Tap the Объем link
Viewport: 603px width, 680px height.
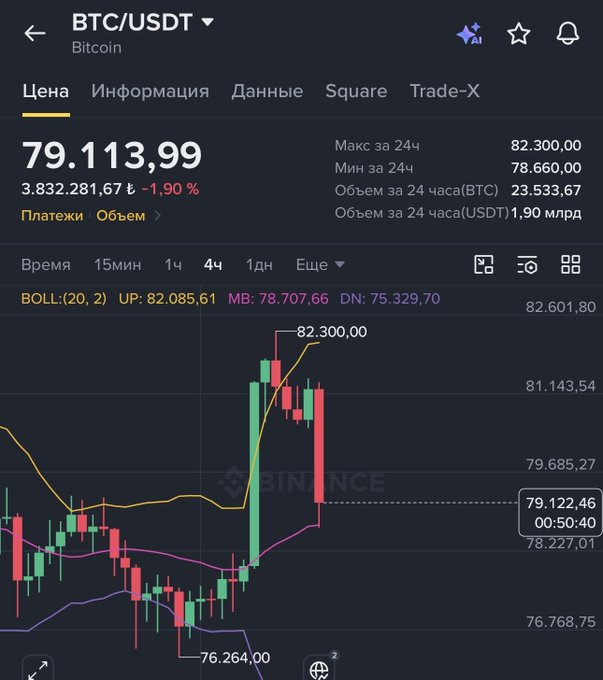[121, 216]
